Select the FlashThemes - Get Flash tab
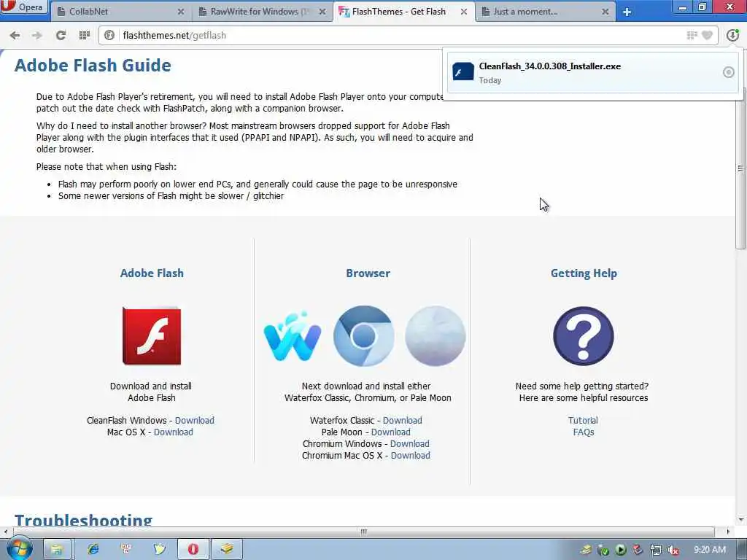Image resolution: width=747 pixels, height=560 pixels. click(x=404, y=12)
